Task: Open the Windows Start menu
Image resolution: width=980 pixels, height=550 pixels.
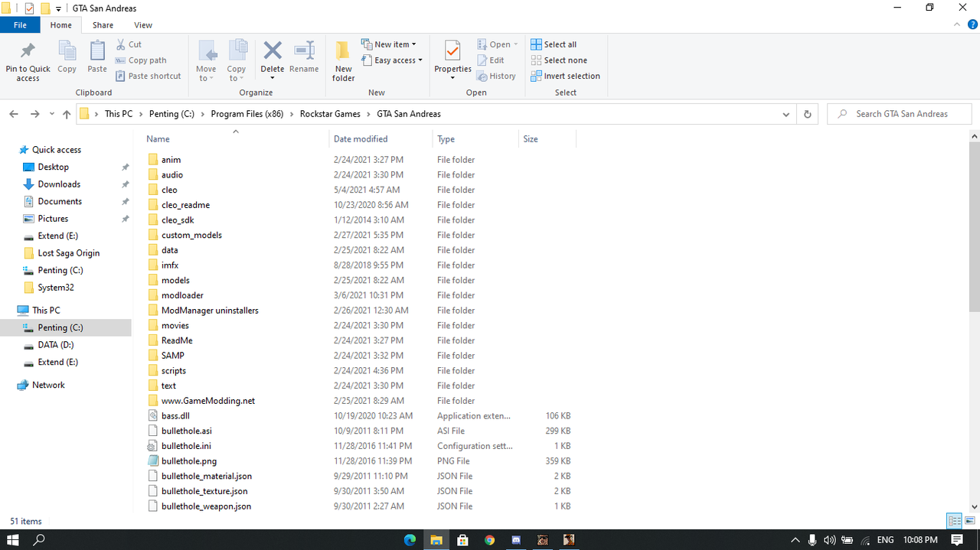Action: pos(14,539)
